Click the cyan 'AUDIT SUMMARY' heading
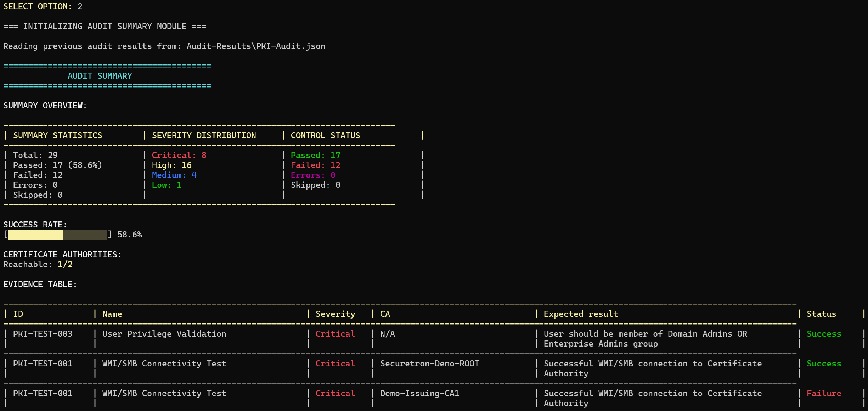Screen dimensions: 868x411 click(x=100, y=76)
